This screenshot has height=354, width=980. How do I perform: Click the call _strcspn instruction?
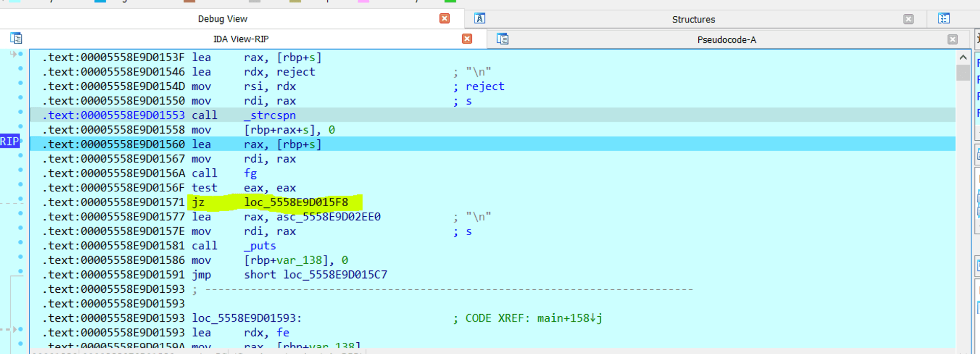click(243, 115)
